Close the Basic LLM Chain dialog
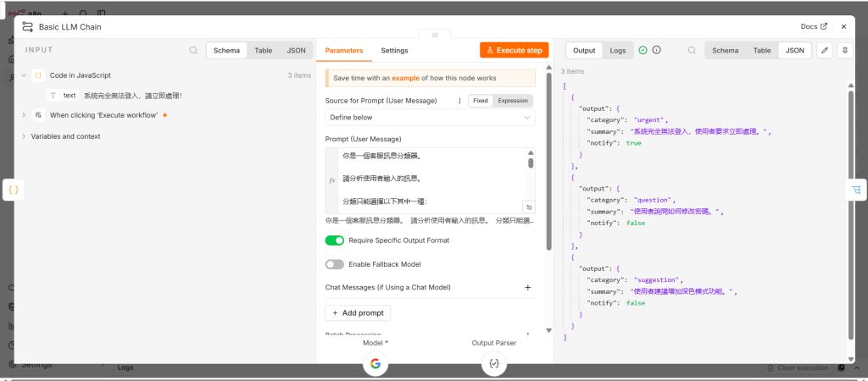Viewport: 868px width, 381px height. [843, 26]
